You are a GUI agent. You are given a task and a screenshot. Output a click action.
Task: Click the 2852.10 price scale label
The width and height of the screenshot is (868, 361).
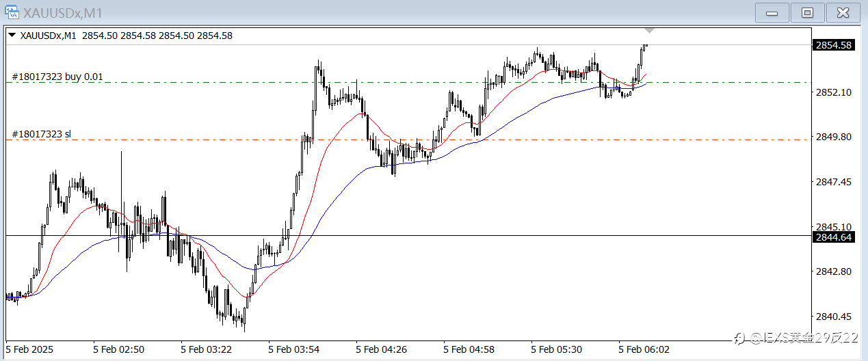(x=833, y=92)
